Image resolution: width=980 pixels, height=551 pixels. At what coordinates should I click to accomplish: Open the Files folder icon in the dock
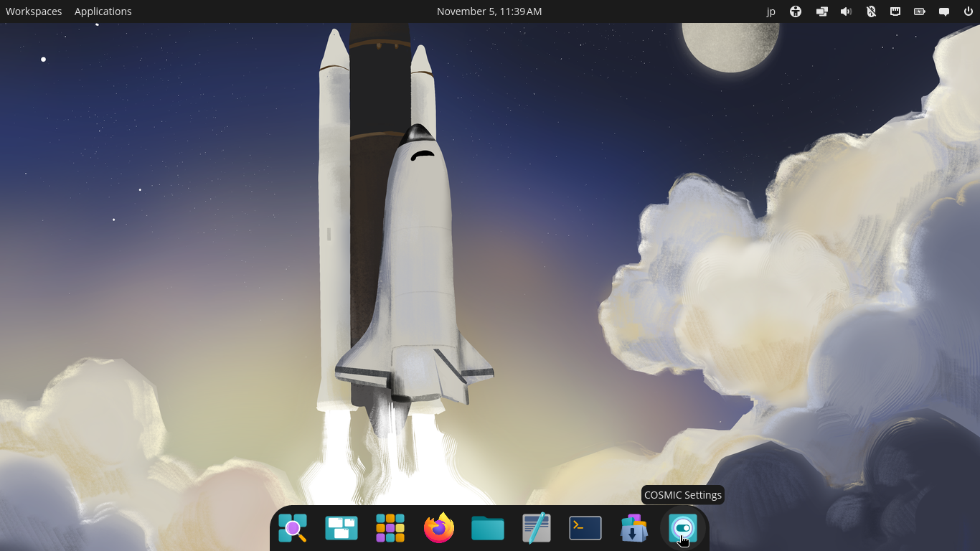click(488, 529)
